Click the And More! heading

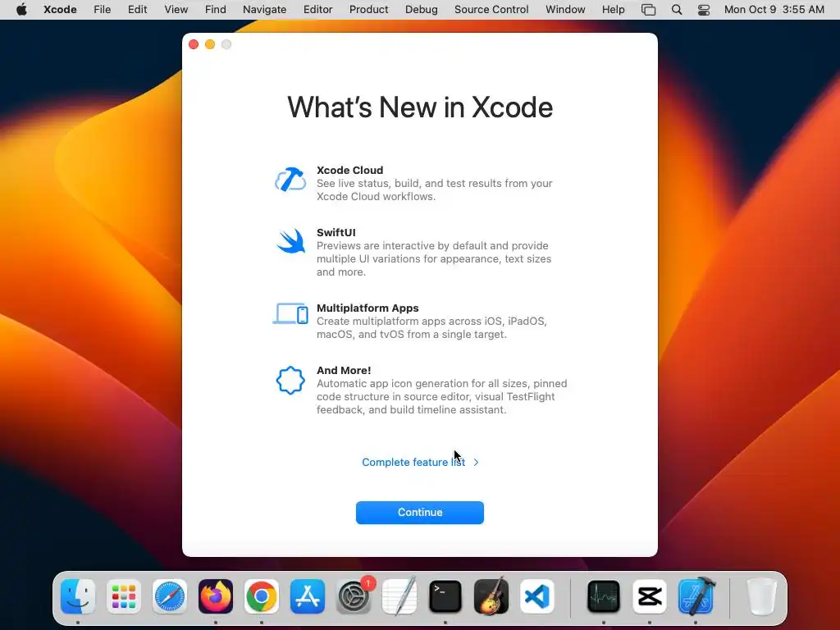(344, 370)
